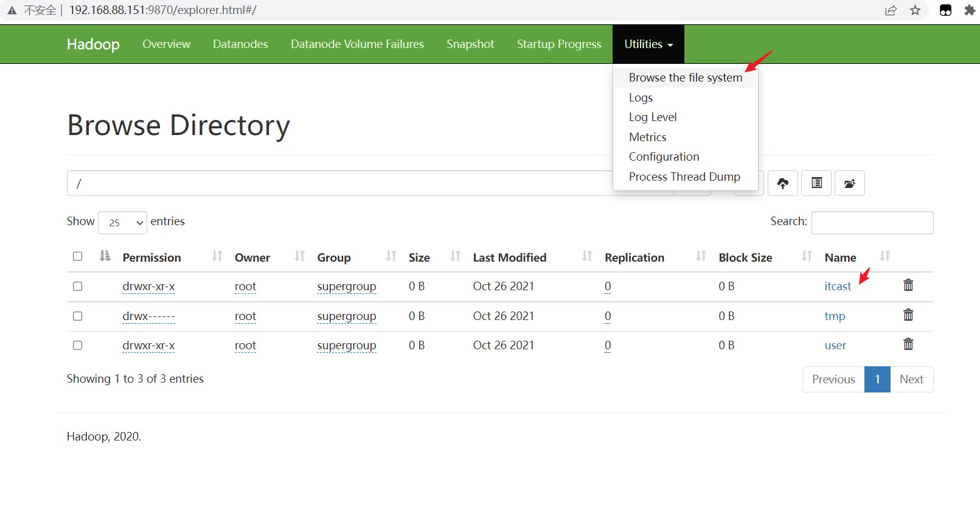Select Browse the file system menu entry

click(x=686, y=77)
